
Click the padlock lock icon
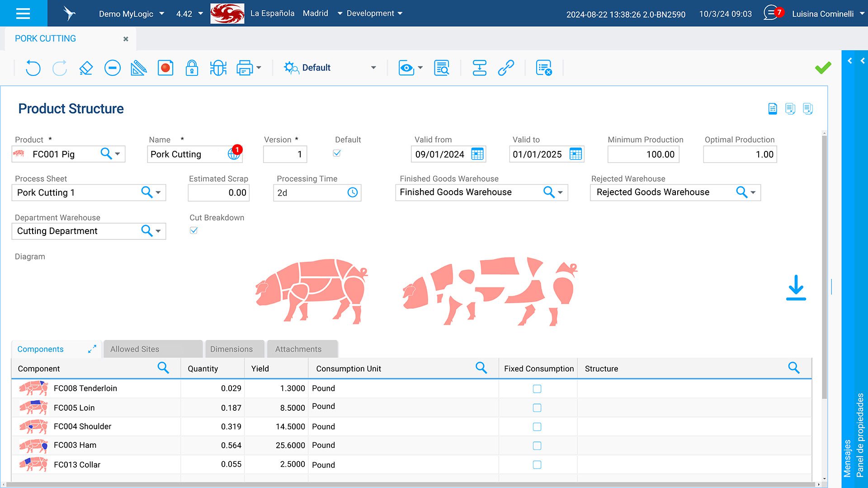192,68
